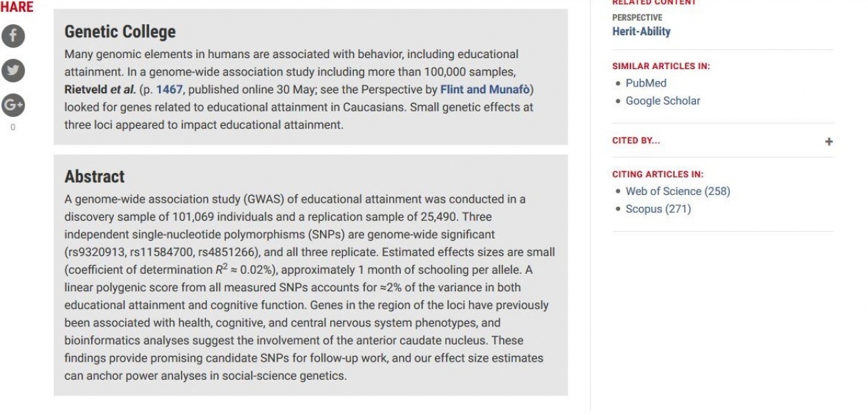Click the plus icon beside Cited By
This screenshot has width=868, height=415.
pos(829,141)
